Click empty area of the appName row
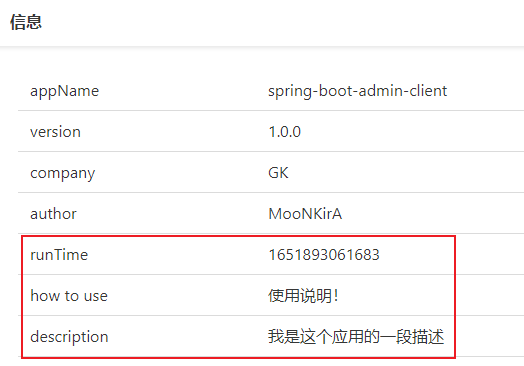 (x=184, y=91)
